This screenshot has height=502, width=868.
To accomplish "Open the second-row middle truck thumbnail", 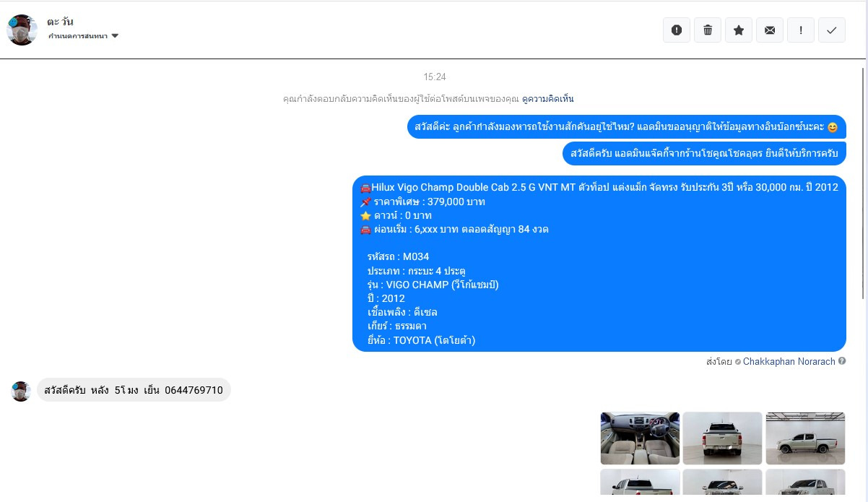I will [722, 482].
